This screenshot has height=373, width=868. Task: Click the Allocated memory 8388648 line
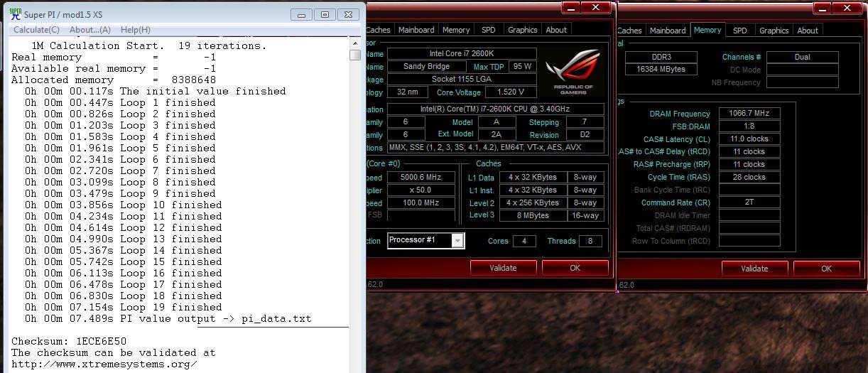(x=114, y=80)
